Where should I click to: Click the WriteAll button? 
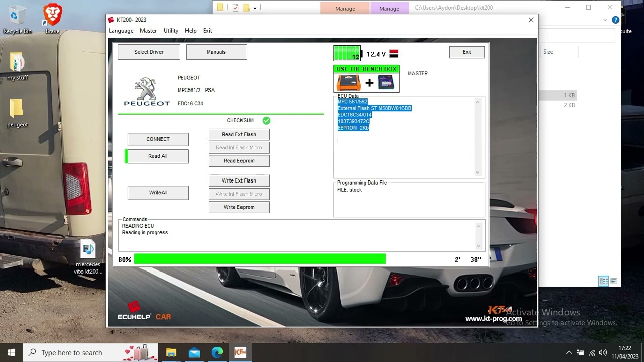pyautogui.click(x=158, y=193)
